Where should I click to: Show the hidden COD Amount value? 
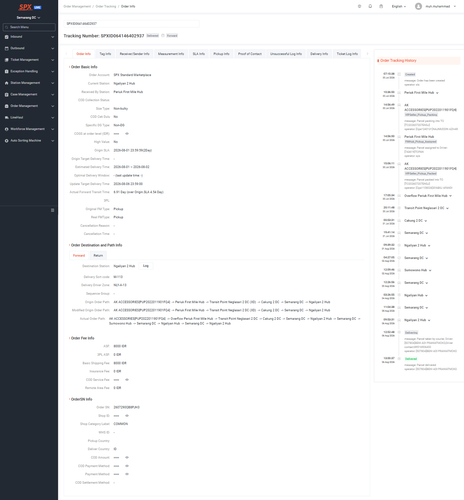point(127,457)
